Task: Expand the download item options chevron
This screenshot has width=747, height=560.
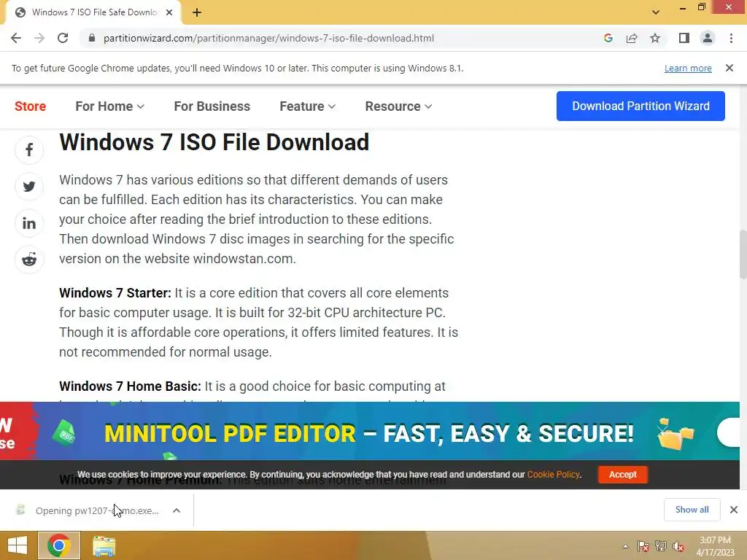Action: point(177,510)
